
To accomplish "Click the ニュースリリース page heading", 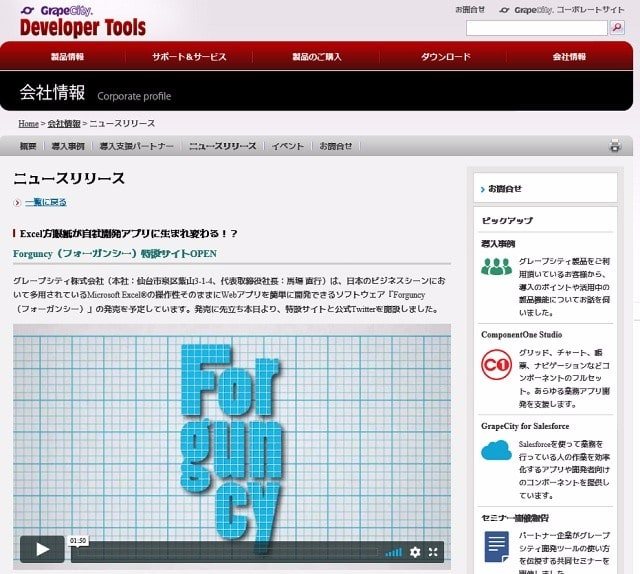I will pos(69,178).
